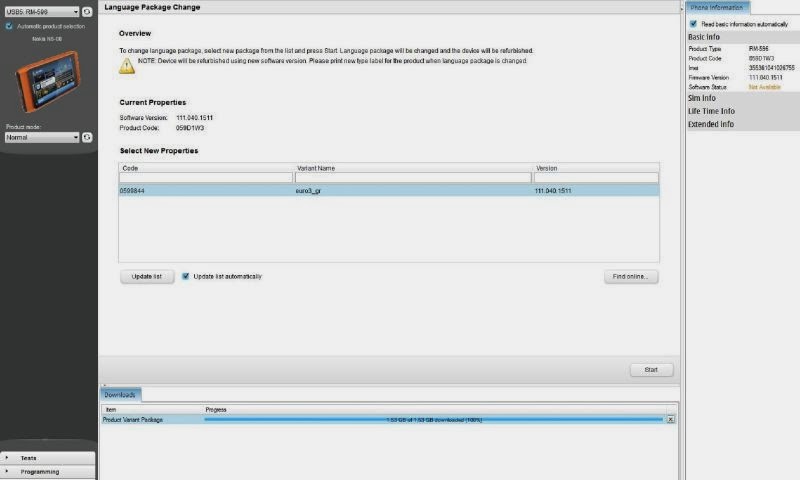This screenshot has width=800, height=480.
Task: Click the euro3_gr variant name cell
Action: (x=308, y=191)
